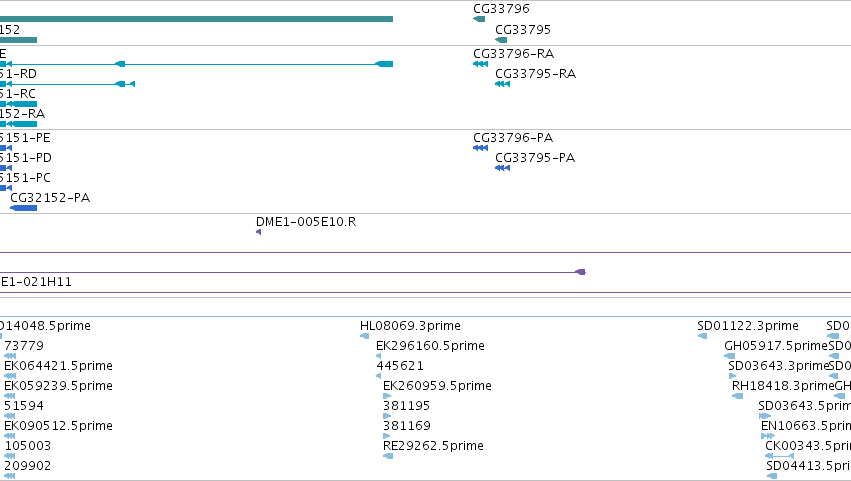Image resolution: width=851 pixels, height=481 pixels.
Task: Select the 381195 EST feature arrow
Action: 387,416
